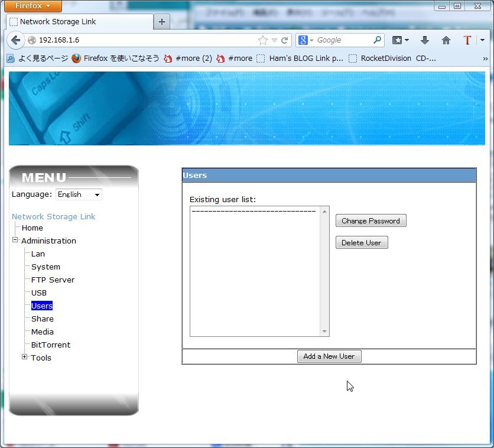Open the Share settings page
Viewport: 494px width, 448px height.
pos(42,319)
